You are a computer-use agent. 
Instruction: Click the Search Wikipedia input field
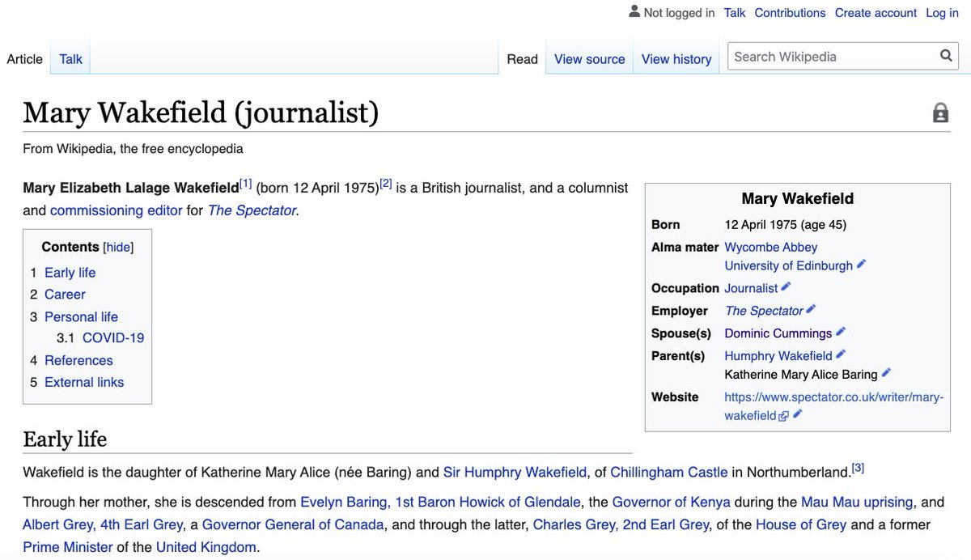click(833, 57)
